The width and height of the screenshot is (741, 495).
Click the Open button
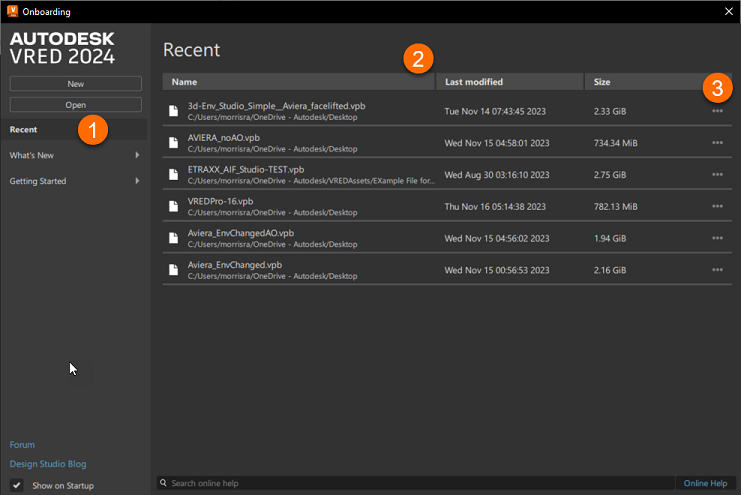click(x=76, y=104)
